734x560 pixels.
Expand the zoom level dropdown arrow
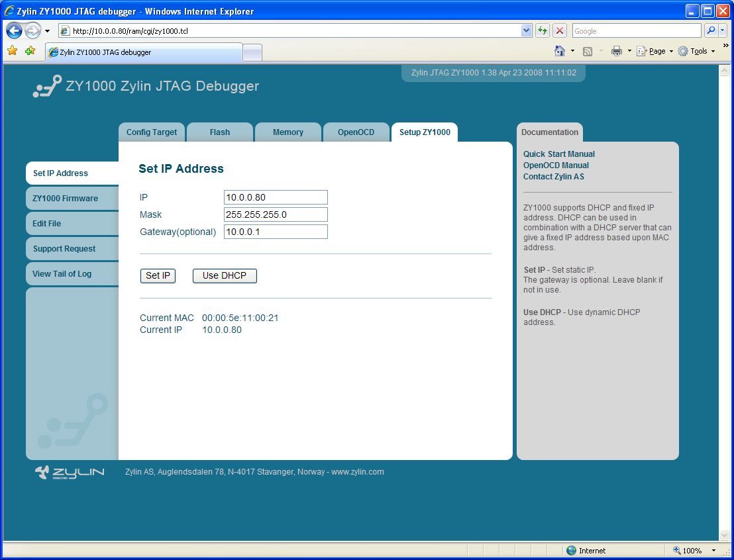(713, 551)
